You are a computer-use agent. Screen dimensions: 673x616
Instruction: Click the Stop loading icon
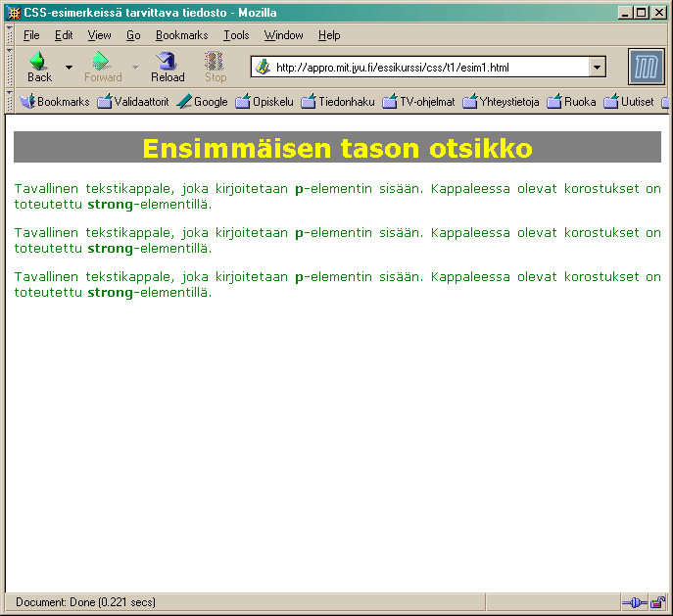click(215, 61)
